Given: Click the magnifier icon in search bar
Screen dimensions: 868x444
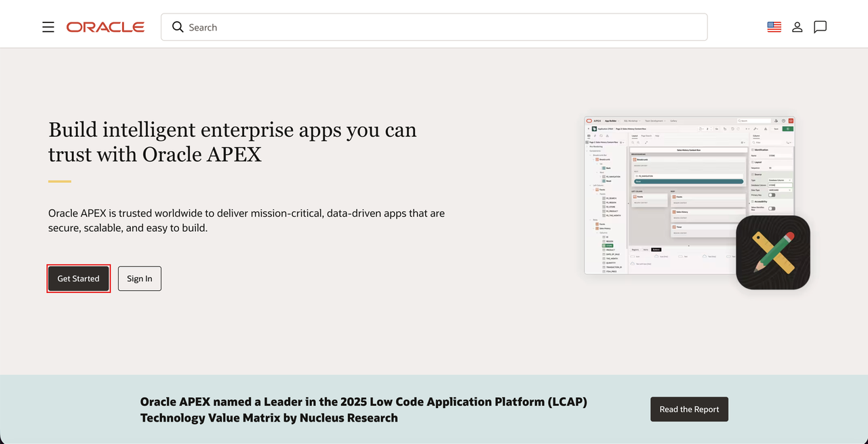Looking at the screenshot, I should pos(178,27).
